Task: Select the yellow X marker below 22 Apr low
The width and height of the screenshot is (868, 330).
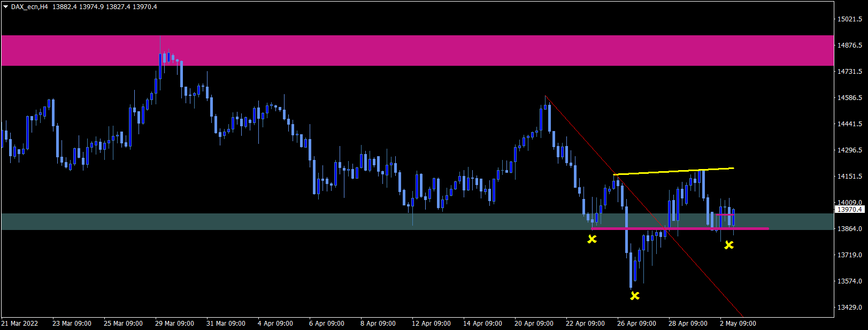Action: pyautogui.click(x=592, y=239)
